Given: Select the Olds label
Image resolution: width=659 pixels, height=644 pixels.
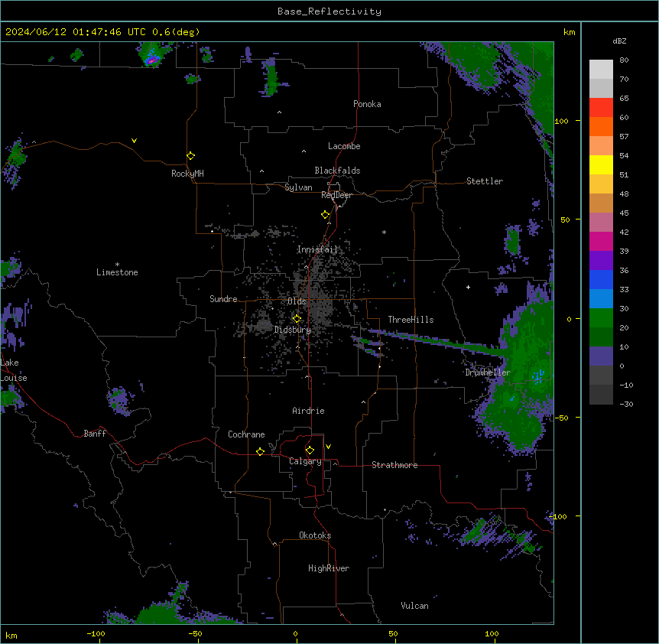Looking at the screenshot, I should pyautogui.click(x=297, y=301).
